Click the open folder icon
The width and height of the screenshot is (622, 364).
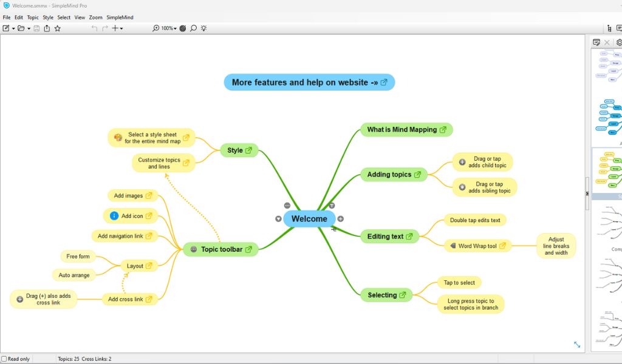click(x=21, y=28)
